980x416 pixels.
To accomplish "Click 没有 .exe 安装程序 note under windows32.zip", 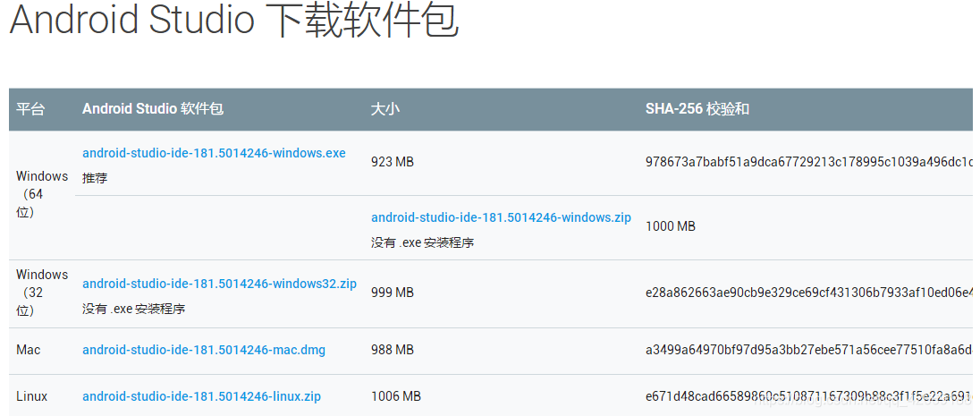I will (x=134, y=309).
